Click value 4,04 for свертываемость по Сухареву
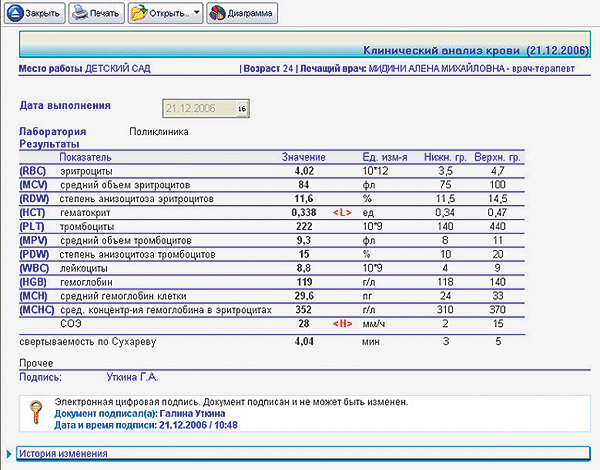The width and height of the screenshot is (600, 470). tap(304, 341)
